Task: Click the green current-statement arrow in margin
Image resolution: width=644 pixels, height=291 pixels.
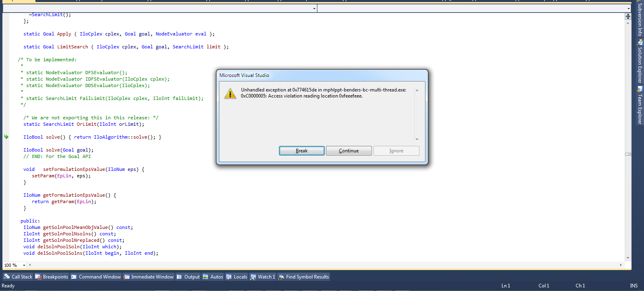Action: click(6, 137)
